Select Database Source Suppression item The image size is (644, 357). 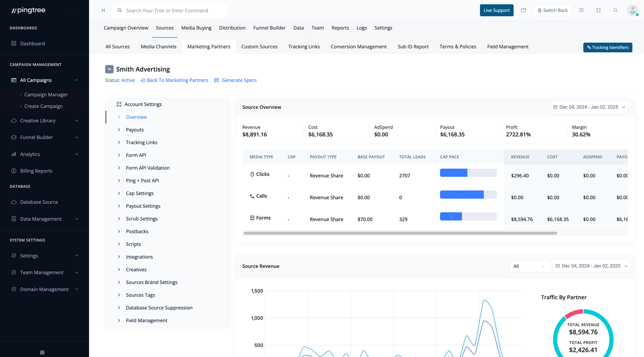[159, 308]
